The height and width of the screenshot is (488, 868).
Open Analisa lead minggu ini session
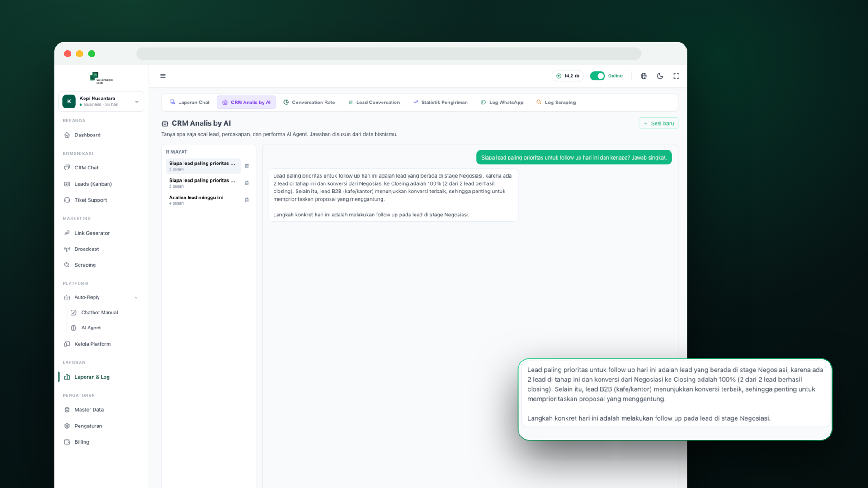(203, 200)
